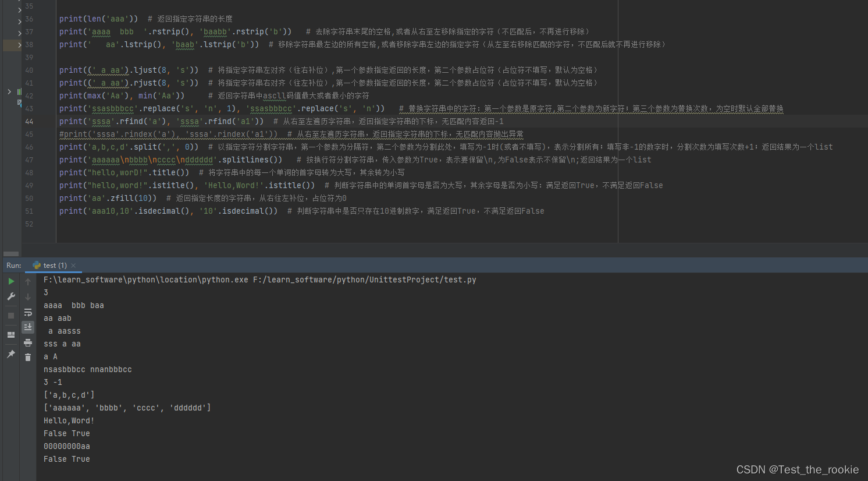Viewport: 868px width, 481px height.
Task: Click line number 40 in gutter
Action: 29,70
